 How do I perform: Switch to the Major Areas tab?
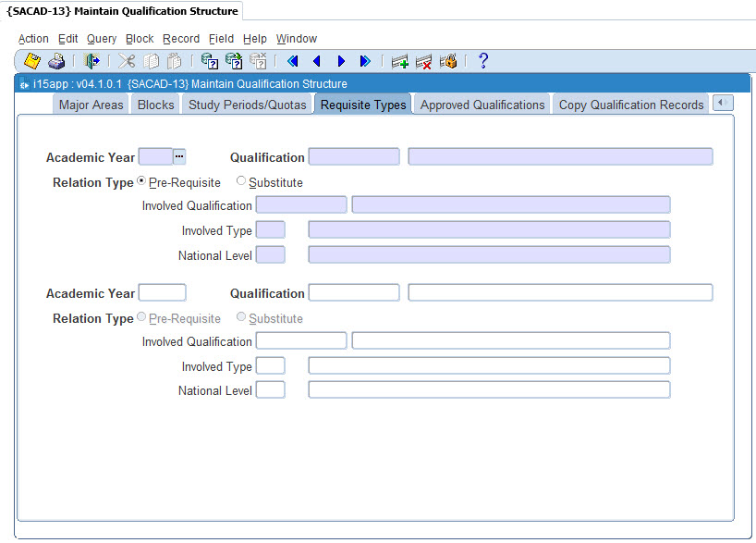click(x=91, y=105)
